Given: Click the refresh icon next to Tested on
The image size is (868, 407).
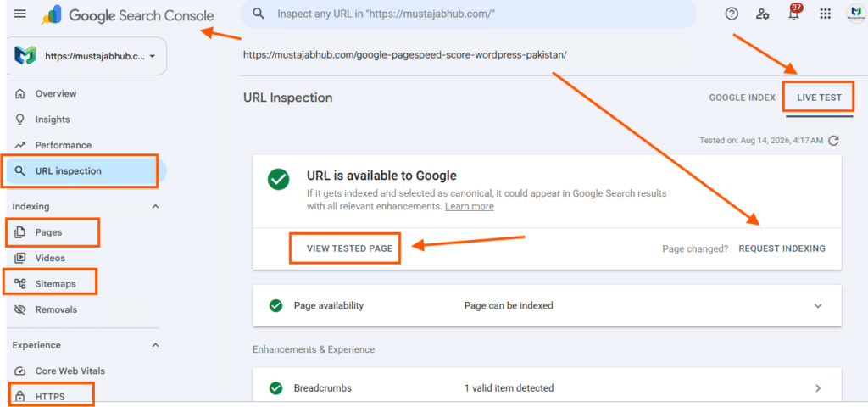Looking at the screenshot, I should [833, 141].
